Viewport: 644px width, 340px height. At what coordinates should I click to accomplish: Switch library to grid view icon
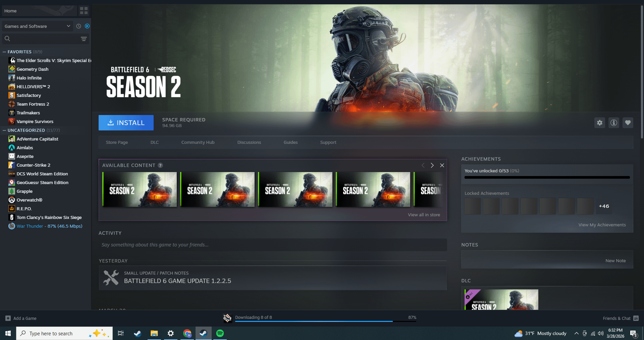pos(84,11)
